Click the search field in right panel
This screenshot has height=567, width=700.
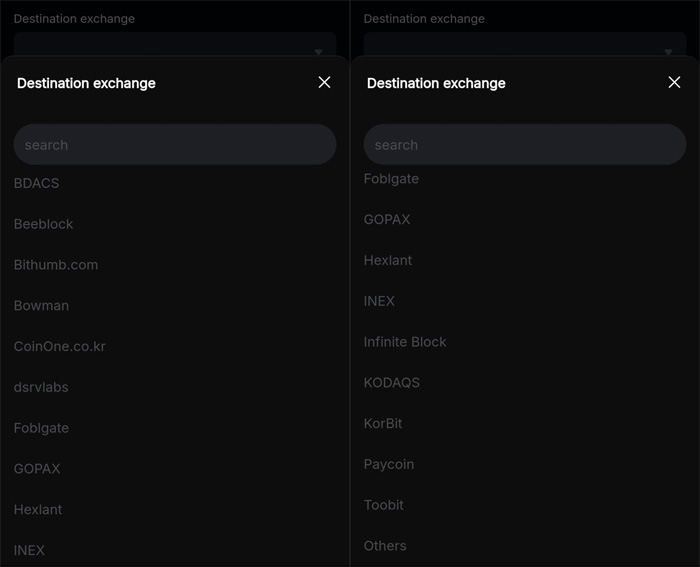(x=525, y=145)
